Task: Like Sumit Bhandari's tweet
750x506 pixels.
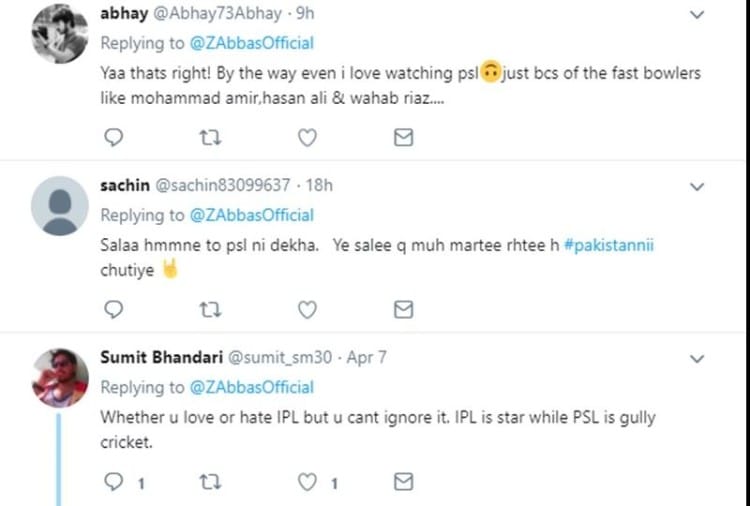Action: pos(308,482)
